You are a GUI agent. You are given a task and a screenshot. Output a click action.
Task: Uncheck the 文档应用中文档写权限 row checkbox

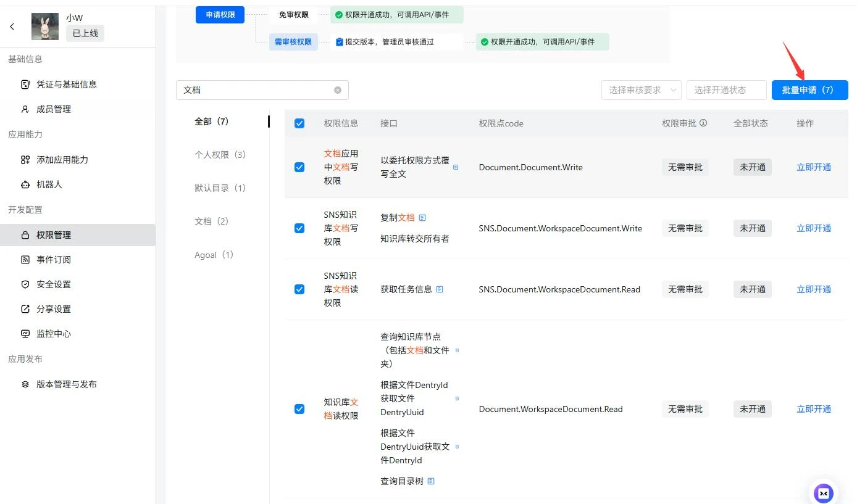click(299, 167)
